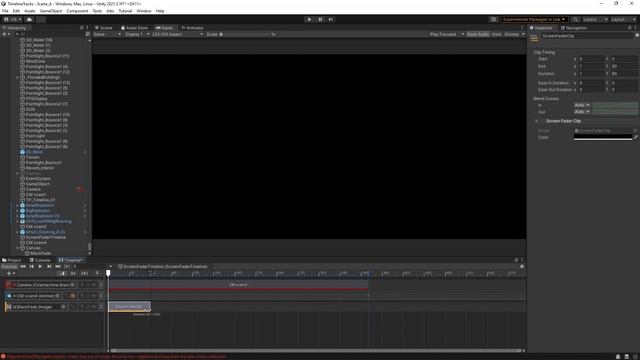Open the Play Focused dropdown

click(x=447, y=34)
